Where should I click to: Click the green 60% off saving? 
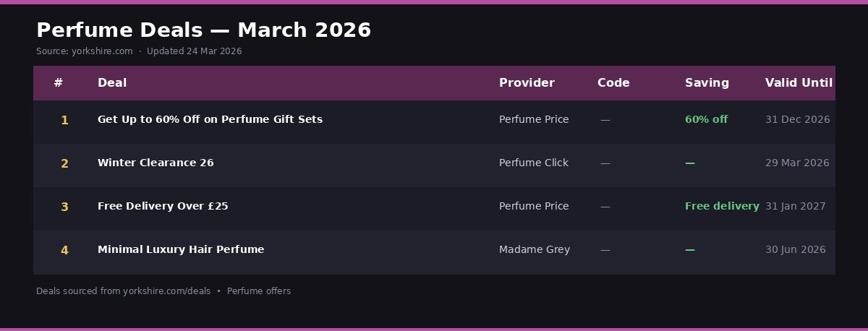pos(706,119)
